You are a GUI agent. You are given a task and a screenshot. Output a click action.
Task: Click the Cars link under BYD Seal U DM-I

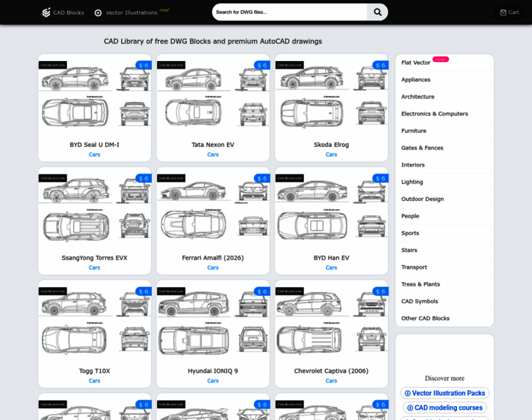click(x=94, y=155)
